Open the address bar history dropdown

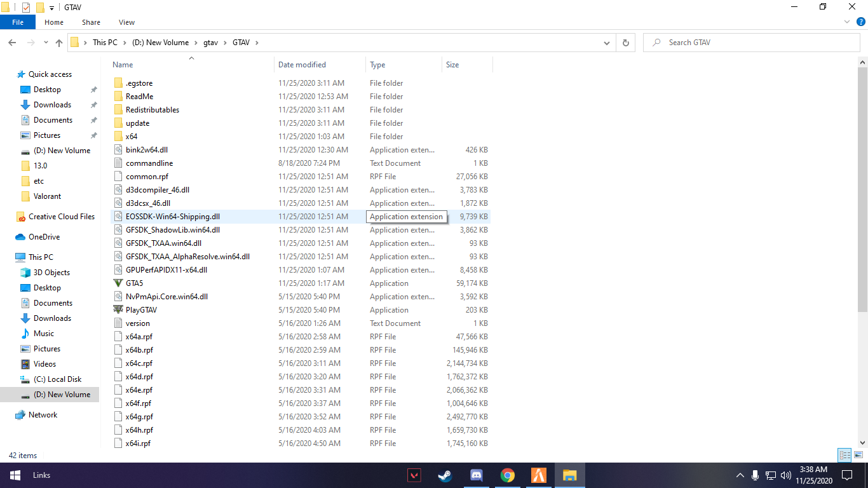pyautogui.click(x=607, y=43)
